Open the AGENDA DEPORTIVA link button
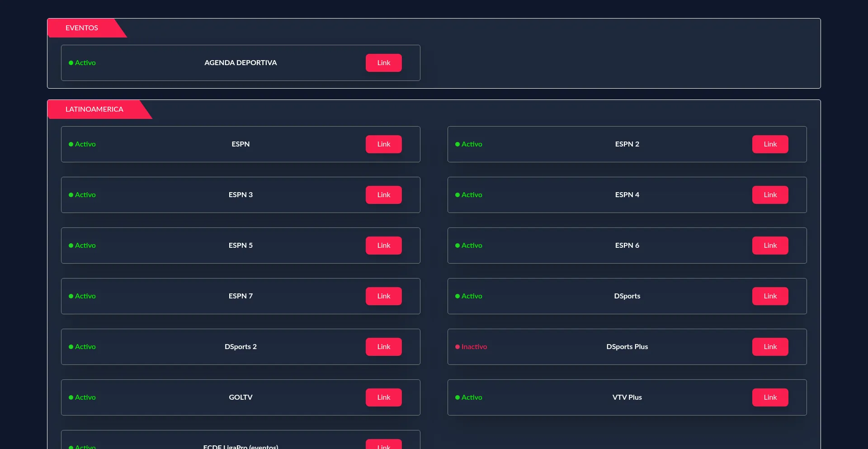 [x=383, y=63]
